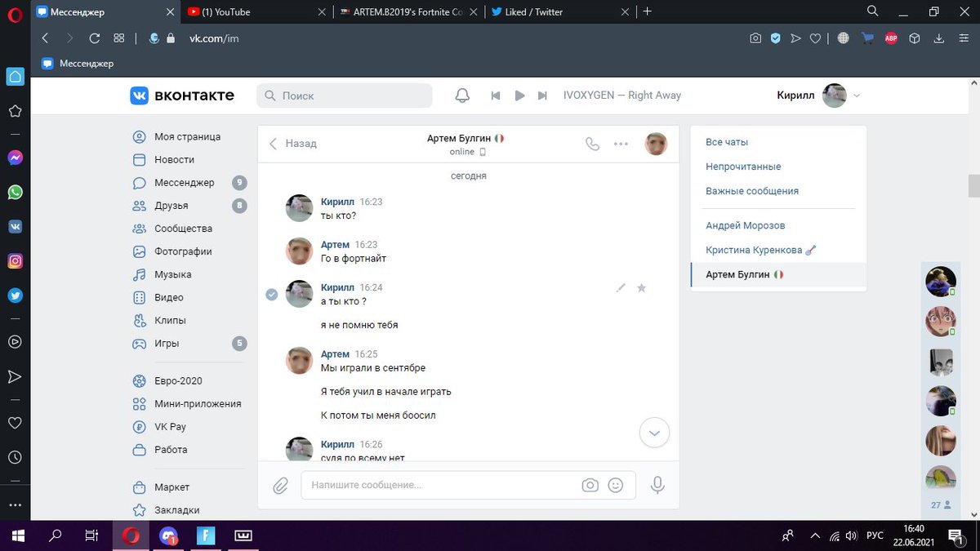Focus the Поиск search field

pyautogui.click(x=345, y=96)
